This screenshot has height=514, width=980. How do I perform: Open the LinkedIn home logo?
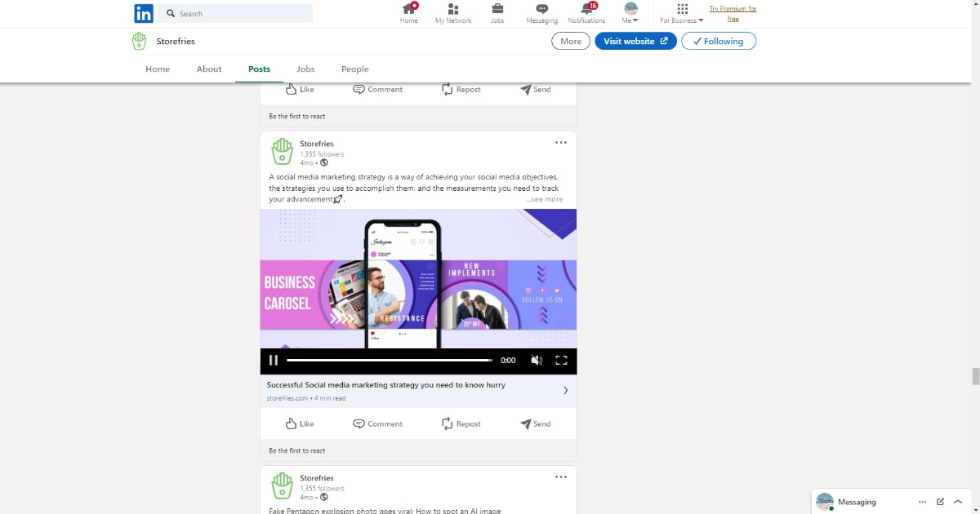point(144,13)
